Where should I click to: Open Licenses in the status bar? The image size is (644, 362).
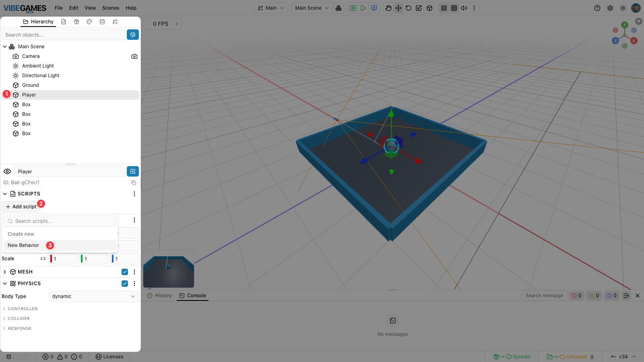109,357
